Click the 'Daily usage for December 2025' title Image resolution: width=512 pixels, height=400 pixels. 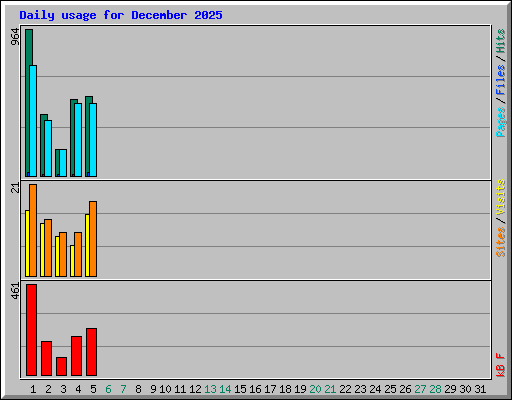pyautogui.click(x=121, y=15)
